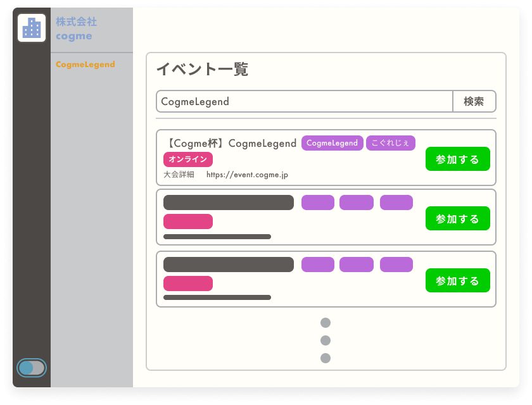
Task: Select the 大会詳細 label
Action: [179, 175]
